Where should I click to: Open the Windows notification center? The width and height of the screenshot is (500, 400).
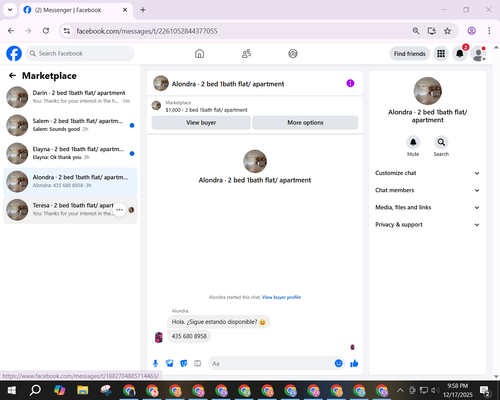click(x=485, y=390)
